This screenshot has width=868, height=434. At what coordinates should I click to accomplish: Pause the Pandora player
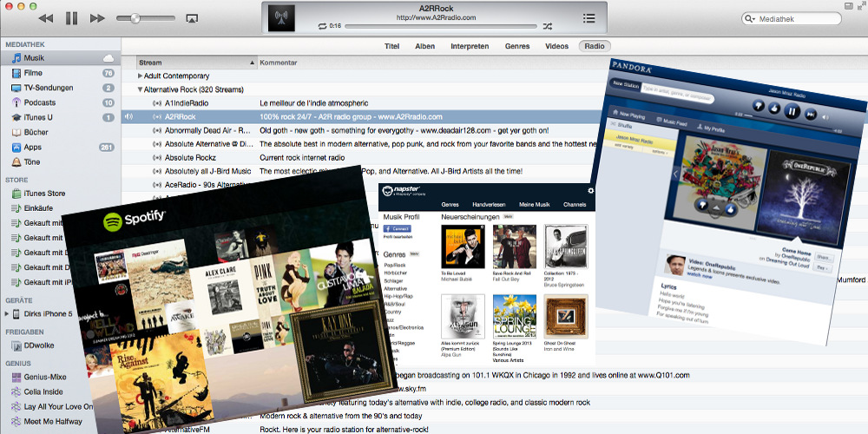click(x=792, y=111)
